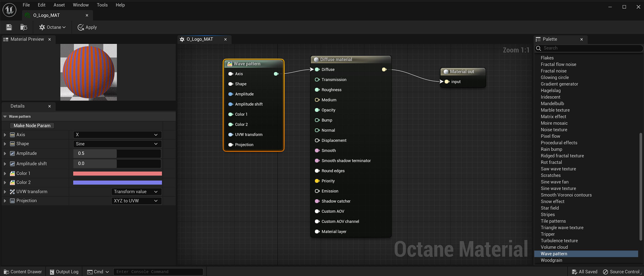This screenshot has width=644, height=276.
Task: Open the Tools menu
Action: click(x=102, y=5)
